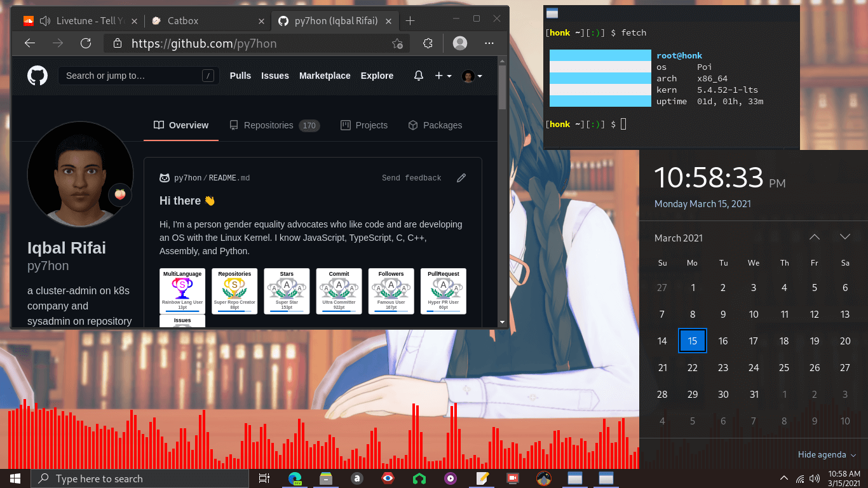The height and width of the screenshot is (488, 868).
Task: Open the Windows Start button
Action: point(15,478)
